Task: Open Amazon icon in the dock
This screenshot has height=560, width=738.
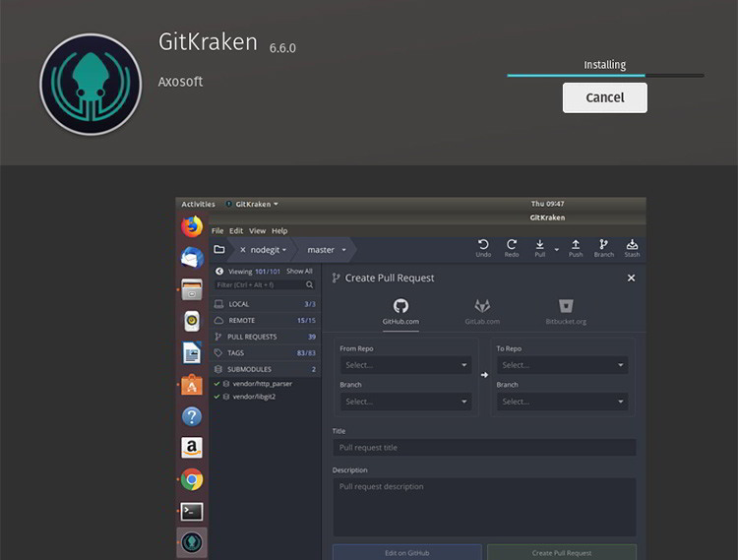Action: click(192, 448)
